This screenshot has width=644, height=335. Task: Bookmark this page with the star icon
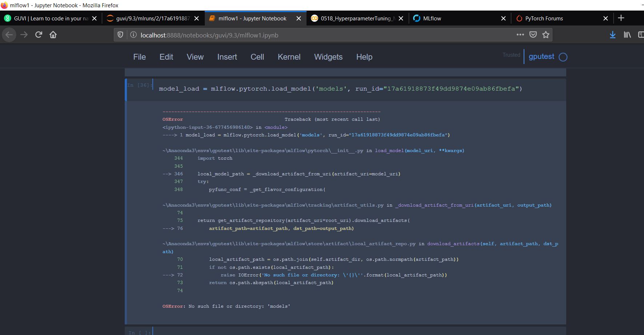(x=545, y=35)
